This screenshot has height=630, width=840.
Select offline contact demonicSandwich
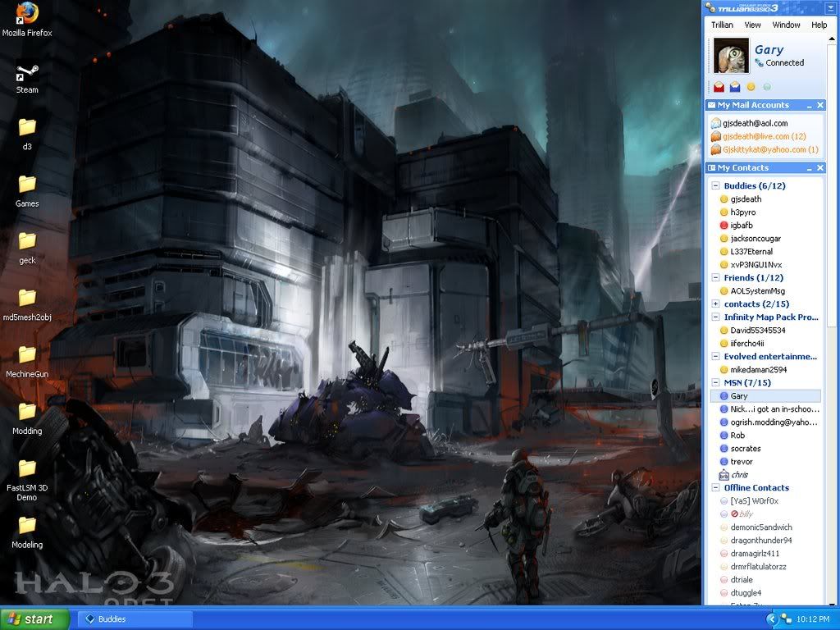click(760, 527)
